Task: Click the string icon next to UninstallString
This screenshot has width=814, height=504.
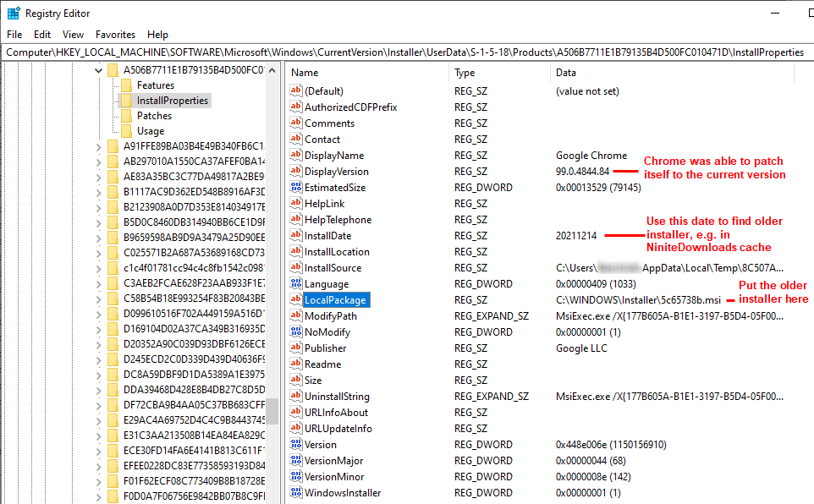Action: pyautogui.click(x=296, y=396)
